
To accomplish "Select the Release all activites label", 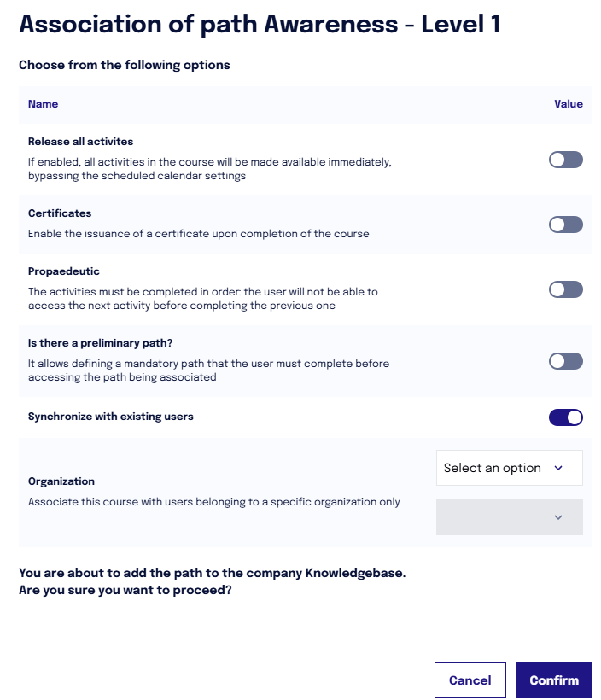I will [80, 142].
